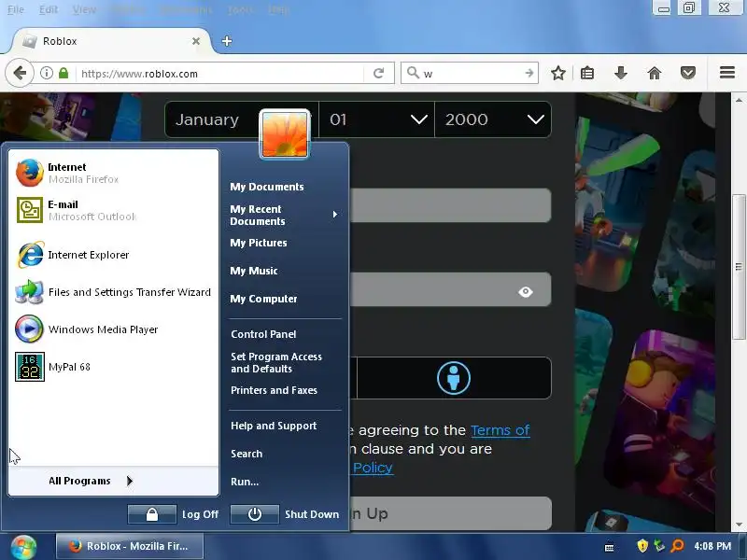Open the Terms of Use link
This screenshot has height=560, width=747.
pos(500,430)
